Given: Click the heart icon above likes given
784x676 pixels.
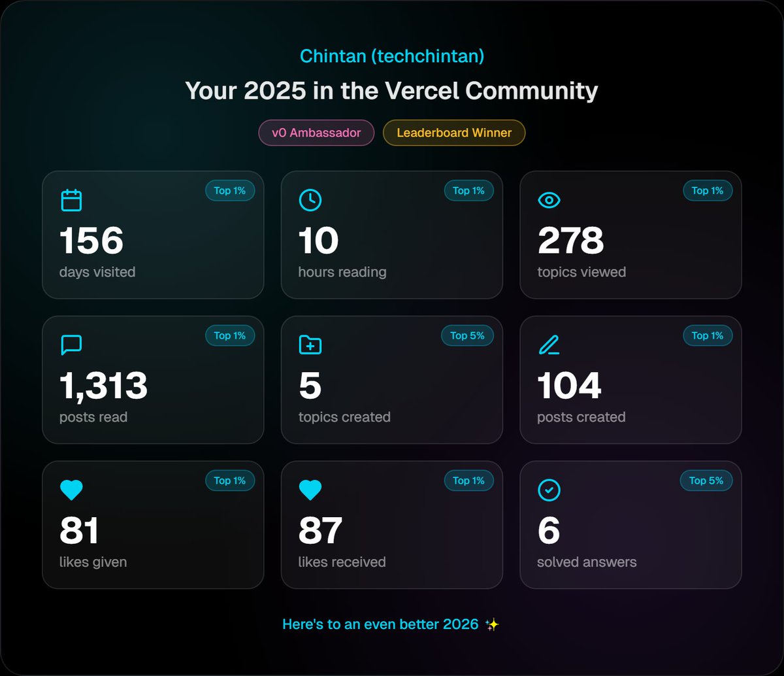Looking at the screenshot, I should click(x=71, y=490).
